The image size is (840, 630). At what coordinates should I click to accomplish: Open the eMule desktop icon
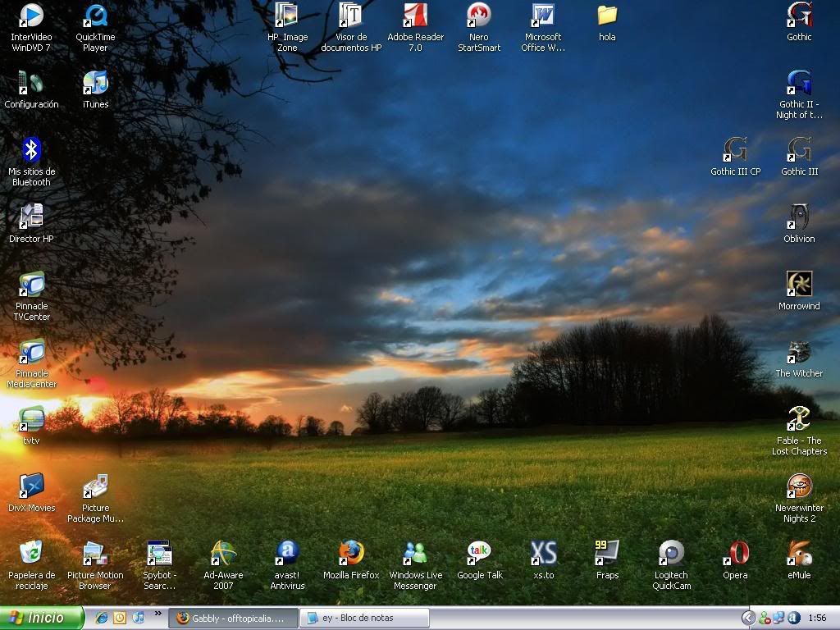tap(799, 554)
